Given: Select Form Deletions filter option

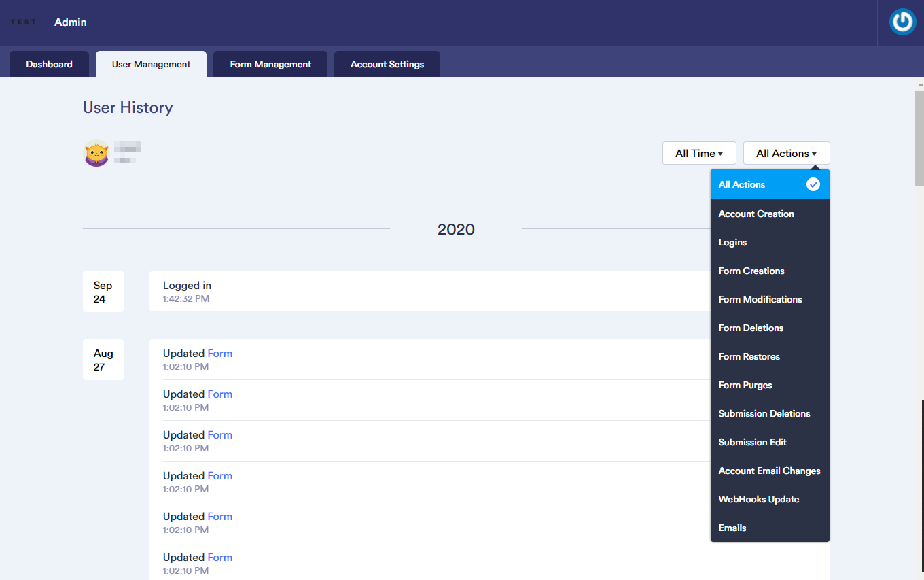Looking at the screenshot, I should point(751,328).
